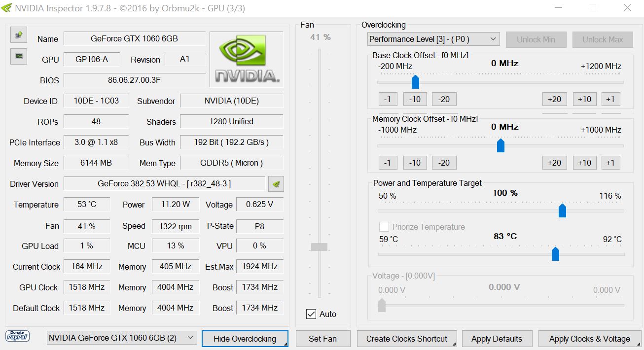Enable the Priorize Temperature checkbox
The height and width of the screenshot is (350, 644).
coord(384,227)
